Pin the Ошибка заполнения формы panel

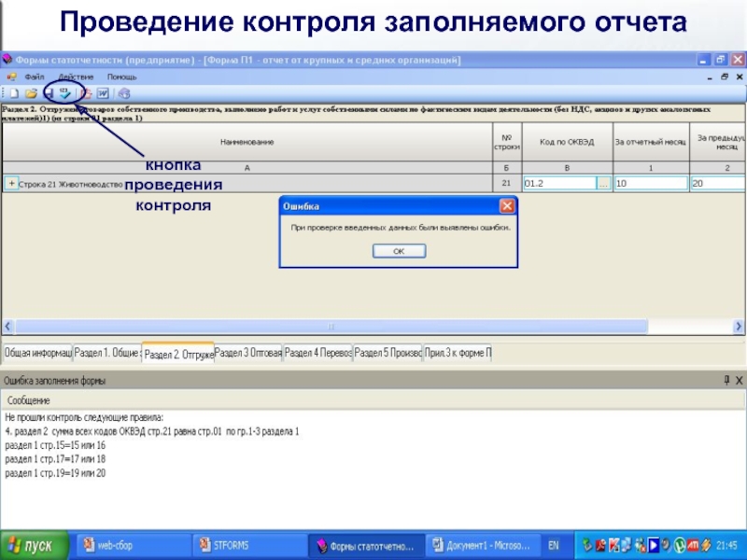coord(726,380)
